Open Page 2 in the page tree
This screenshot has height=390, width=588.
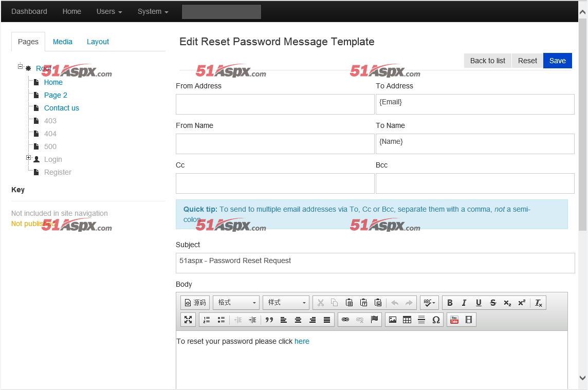coord(56,95)
